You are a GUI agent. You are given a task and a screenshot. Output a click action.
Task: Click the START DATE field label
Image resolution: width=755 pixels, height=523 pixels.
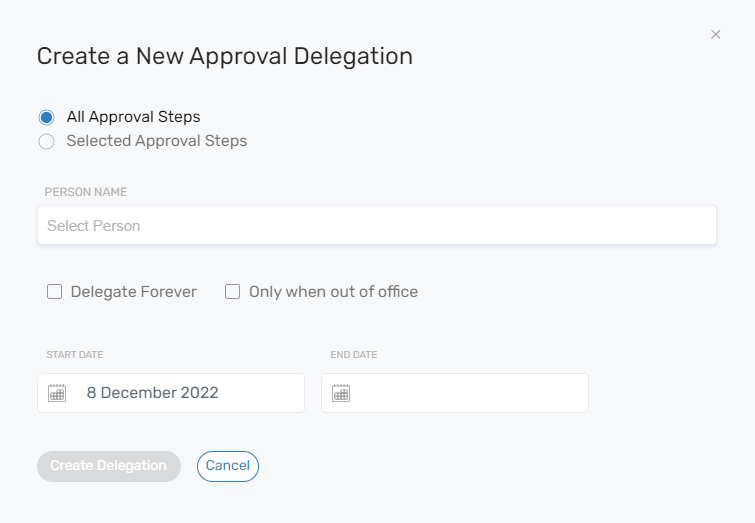(75, 355)
